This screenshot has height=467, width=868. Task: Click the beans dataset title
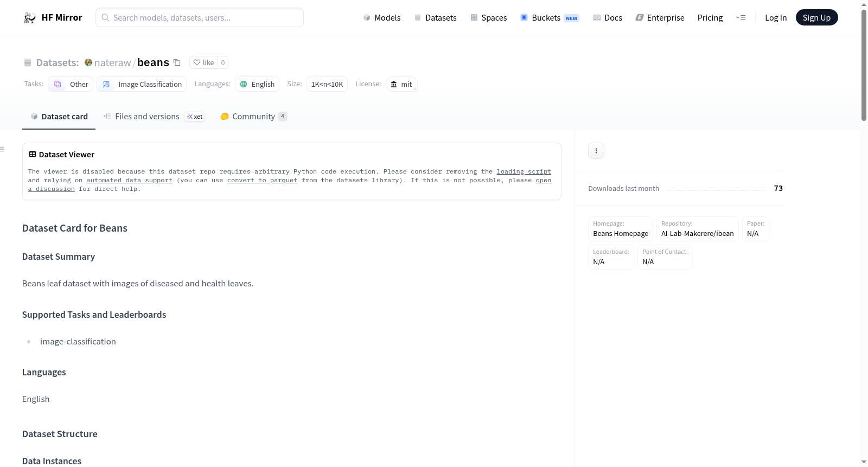tap(153, 62)
